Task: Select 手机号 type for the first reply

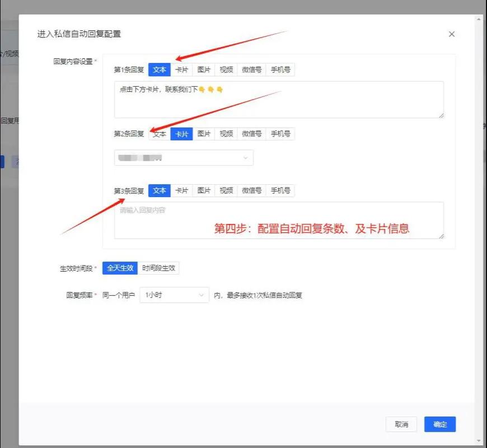Action: 280,69
